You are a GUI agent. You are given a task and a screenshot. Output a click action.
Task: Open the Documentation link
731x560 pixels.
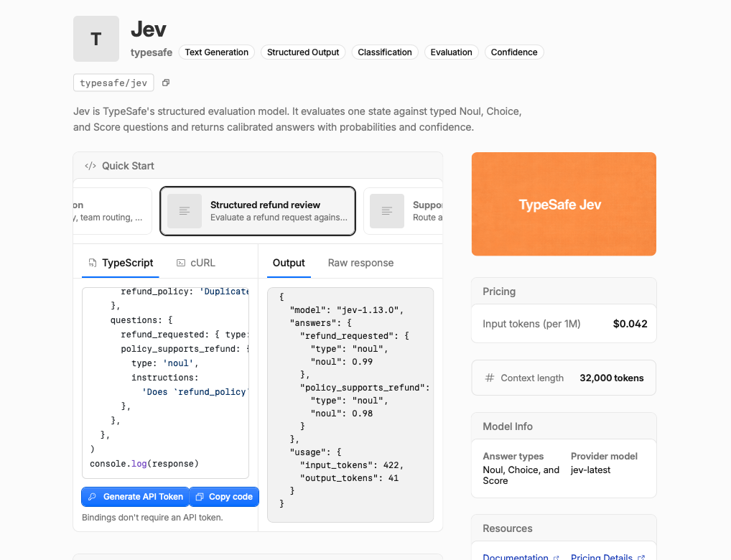tap(516, 556)
